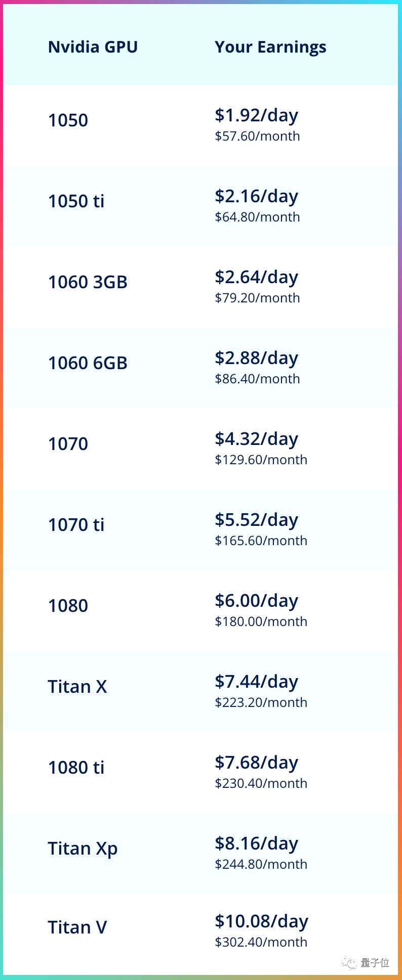
Task: Select the 1050 GPU row label
Action: 68,120
